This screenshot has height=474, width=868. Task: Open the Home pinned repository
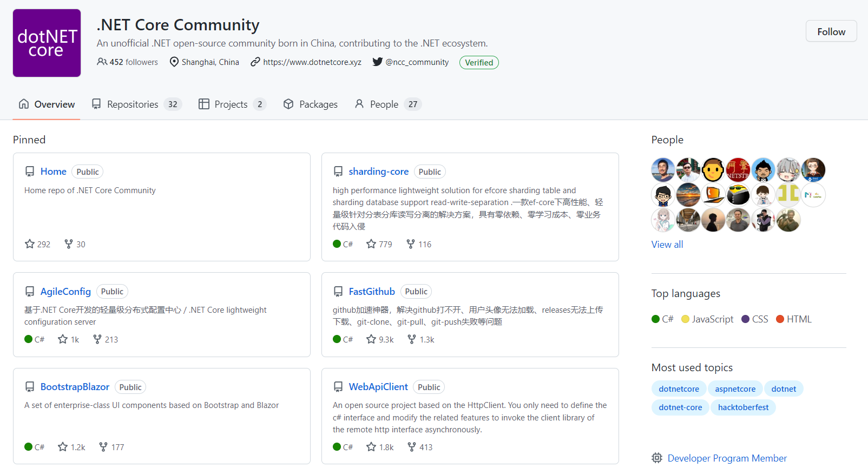point(54,172)
